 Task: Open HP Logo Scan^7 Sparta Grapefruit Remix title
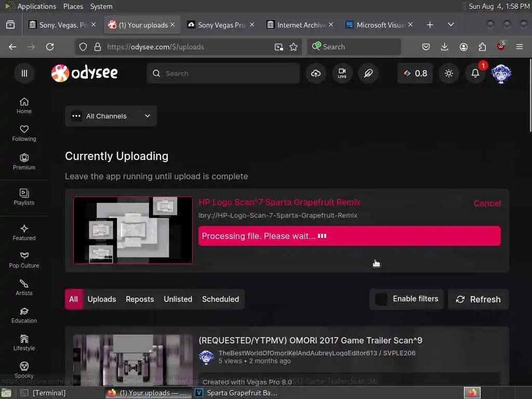point(279,202)
